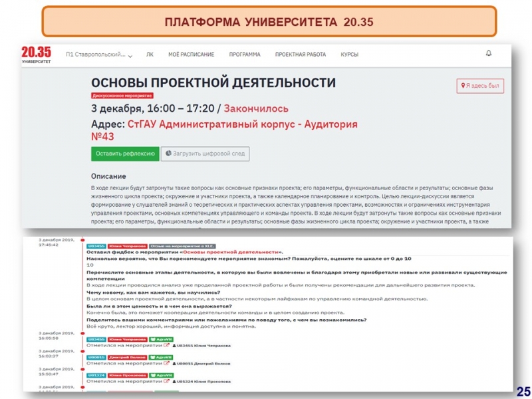
Task: Click the 3 декабря 2019, 17:45:42 timestamp
Action: tap(57, 242)
